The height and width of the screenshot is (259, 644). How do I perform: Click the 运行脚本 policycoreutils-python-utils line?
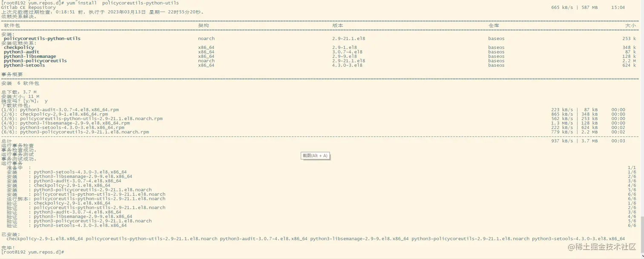86,199
